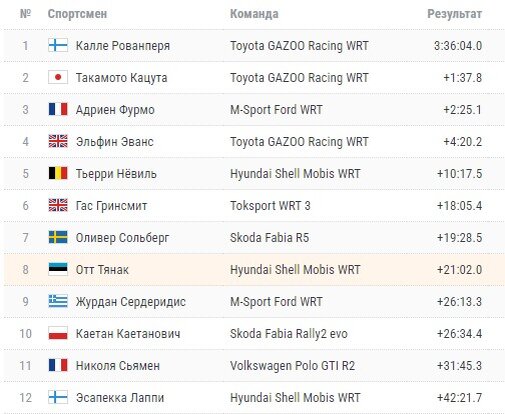
Task: Select the Результат column header
Action: click(455, 14)
